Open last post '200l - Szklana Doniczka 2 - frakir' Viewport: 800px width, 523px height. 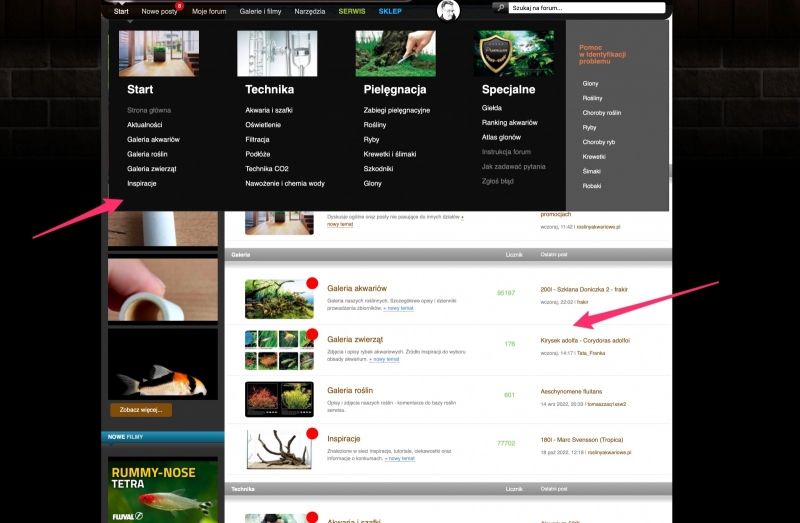coord(584,289)
